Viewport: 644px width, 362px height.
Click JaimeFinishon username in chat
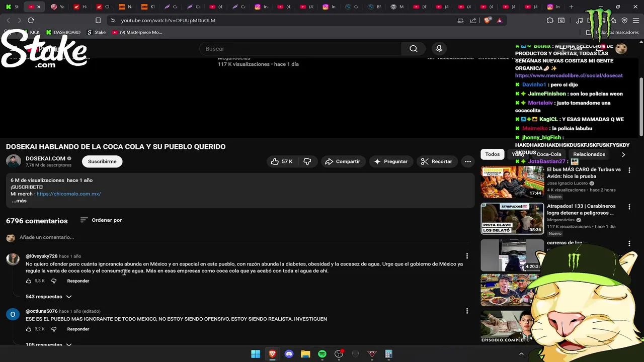coord(547,94)
